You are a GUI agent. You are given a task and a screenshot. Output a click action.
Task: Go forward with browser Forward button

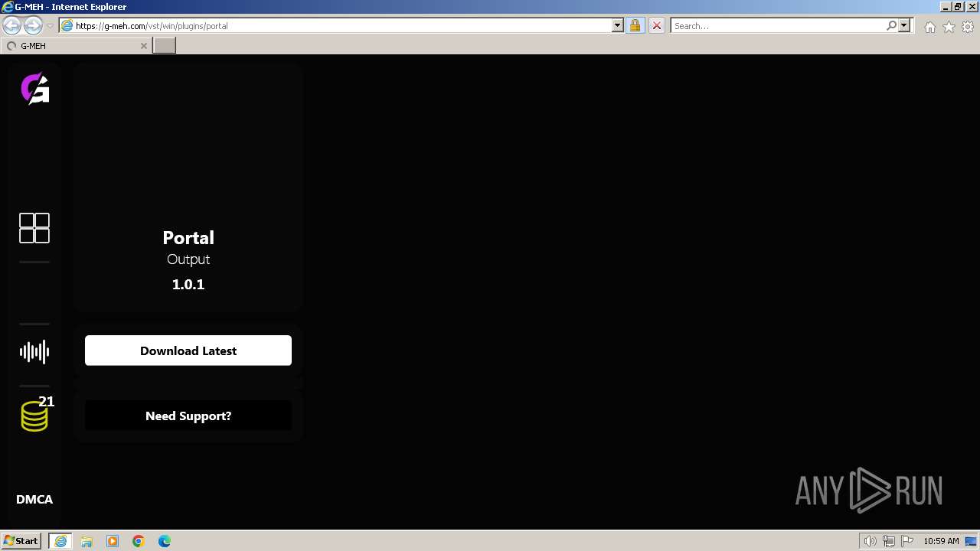click(x=33, y=25)
